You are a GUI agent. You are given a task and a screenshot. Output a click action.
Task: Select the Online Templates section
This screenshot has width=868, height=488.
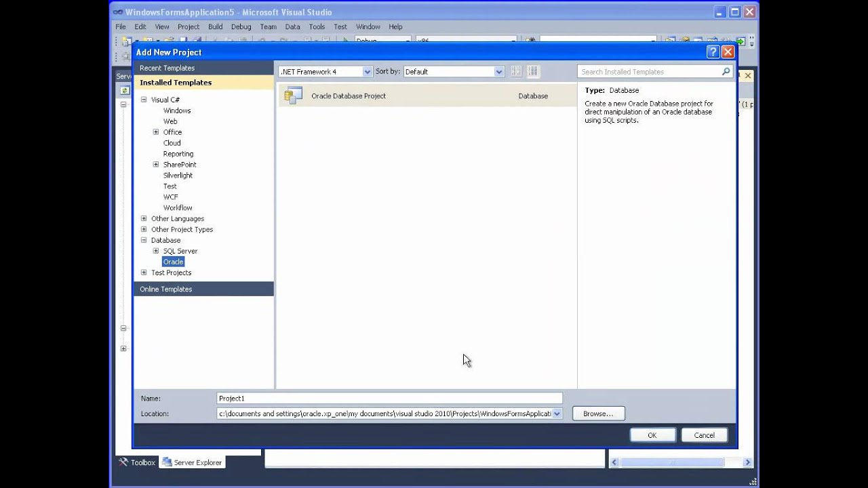click(203, 289)
